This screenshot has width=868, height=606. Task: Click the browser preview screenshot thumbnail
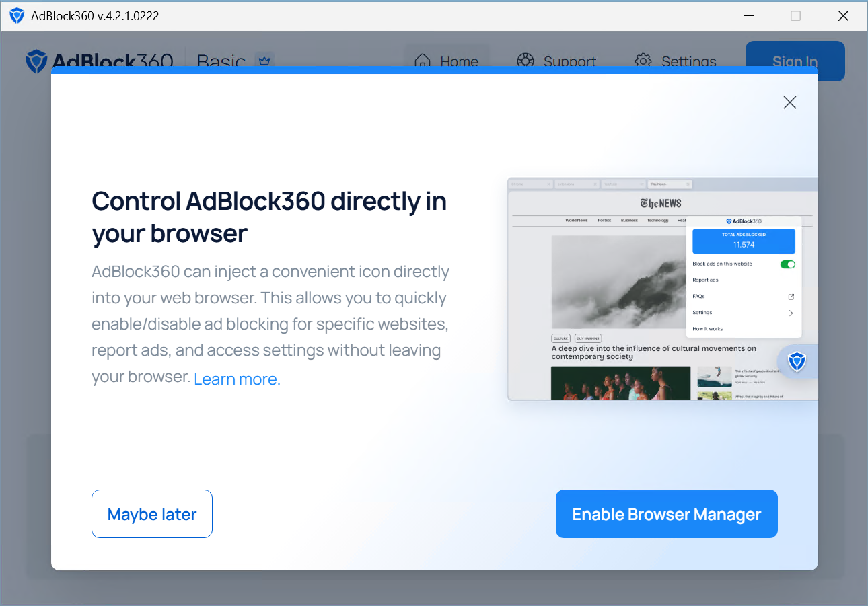[x=663, y=289]
